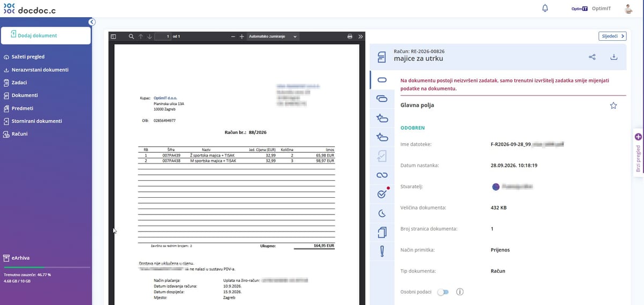Screen dimensions: 644x305
Task: Click the Prijenos receipt method value
Action: coord(500,250)
